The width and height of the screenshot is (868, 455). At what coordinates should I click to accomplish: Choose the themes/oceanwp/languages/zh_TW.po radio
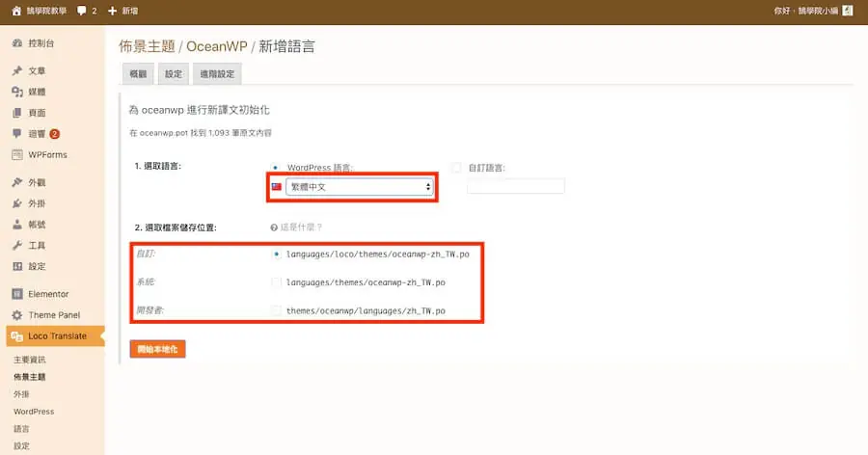[276, 310]
